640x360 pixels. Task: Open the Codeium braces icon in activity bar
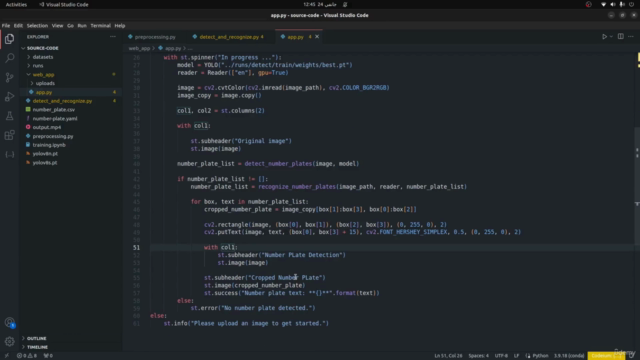coord(9,154)
